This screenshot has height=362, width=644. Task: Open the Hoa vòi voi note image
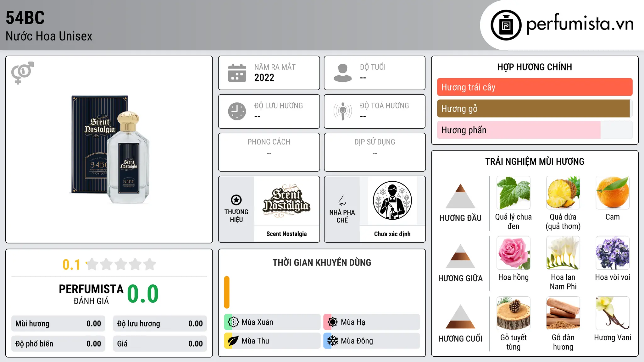[613, 253]
